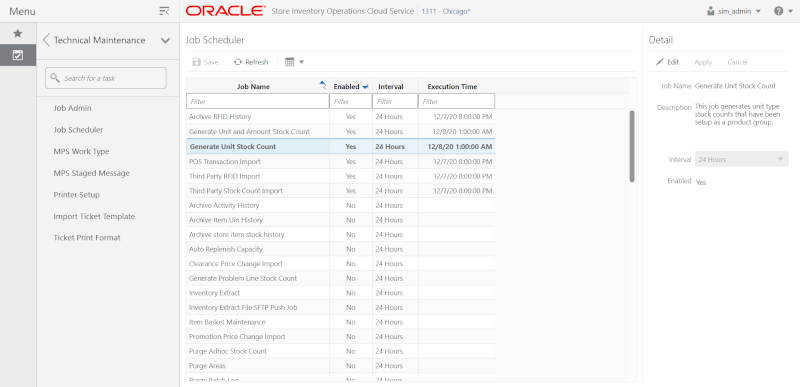Click the Search for a task field

[106, 79]
